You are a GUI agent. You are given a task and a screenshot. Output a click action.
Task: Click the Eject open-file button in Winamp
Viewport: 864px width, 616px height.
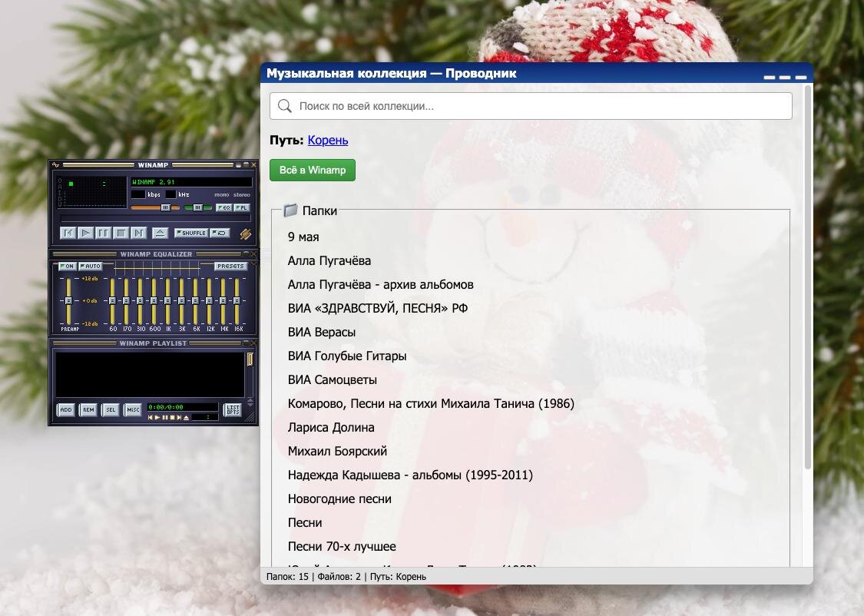pyautogui.click(x=160, y=233)
